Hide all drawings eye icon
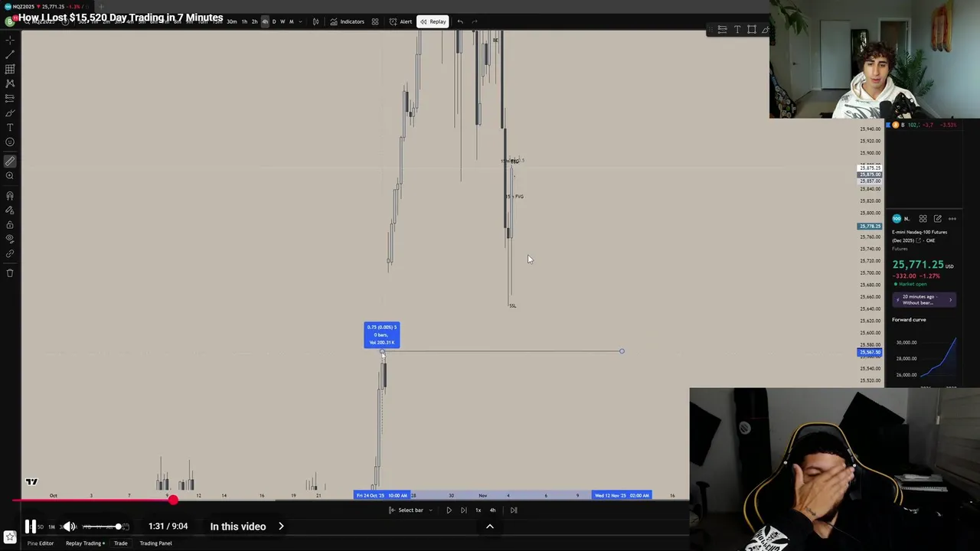980x551 pixels. (10, 239)
